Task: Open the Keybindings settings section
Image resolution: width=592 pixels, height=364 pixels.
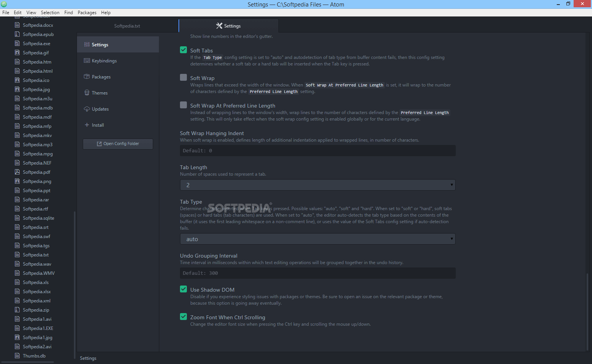Action: tap(118, 60)
